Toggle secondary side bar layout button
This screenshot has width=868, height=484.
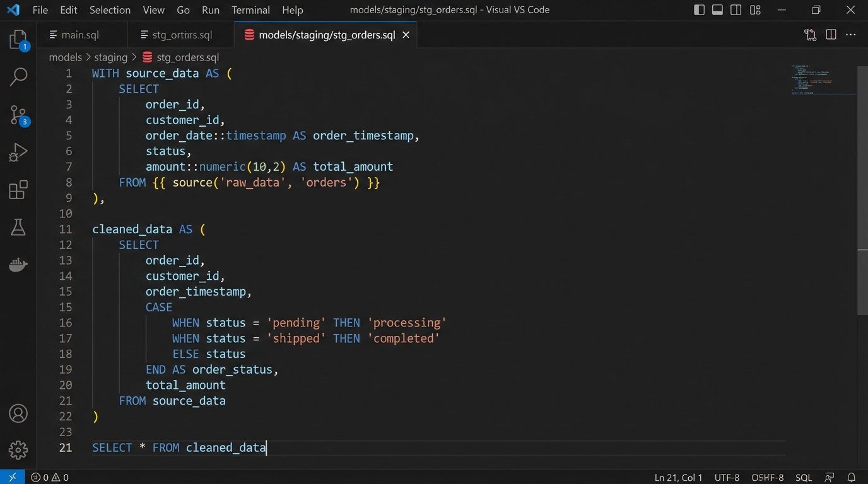click(736, 10)
